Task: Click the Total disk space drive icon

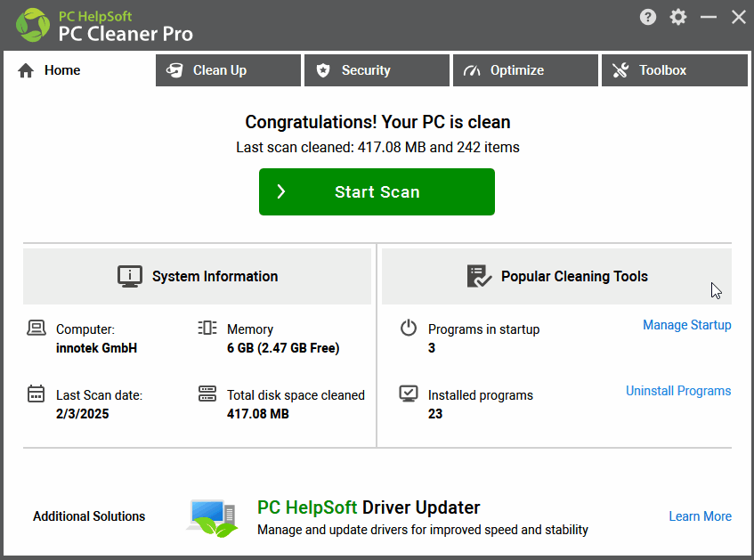Action: tap(207, 394)
